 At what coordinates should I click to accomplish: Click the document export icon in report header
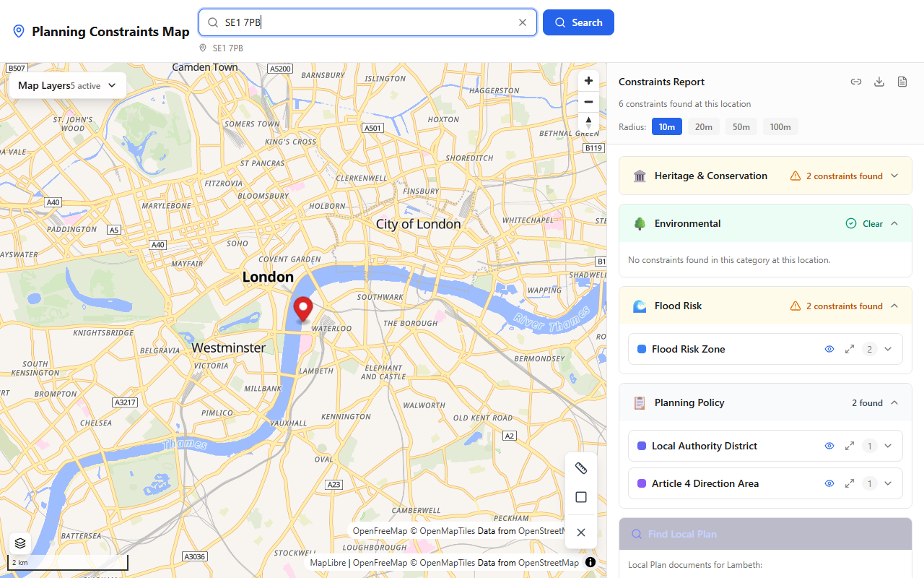tap(902, 82)
